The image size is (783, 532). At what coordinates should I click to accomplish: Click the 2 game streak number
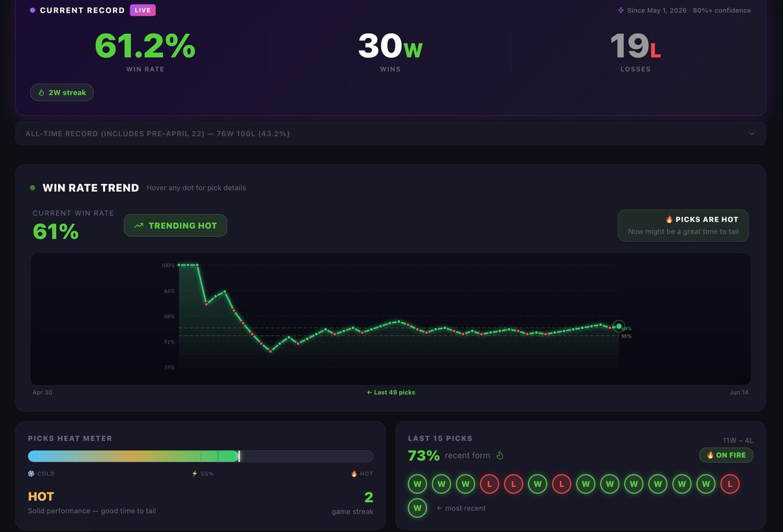[x=369, y=497]
